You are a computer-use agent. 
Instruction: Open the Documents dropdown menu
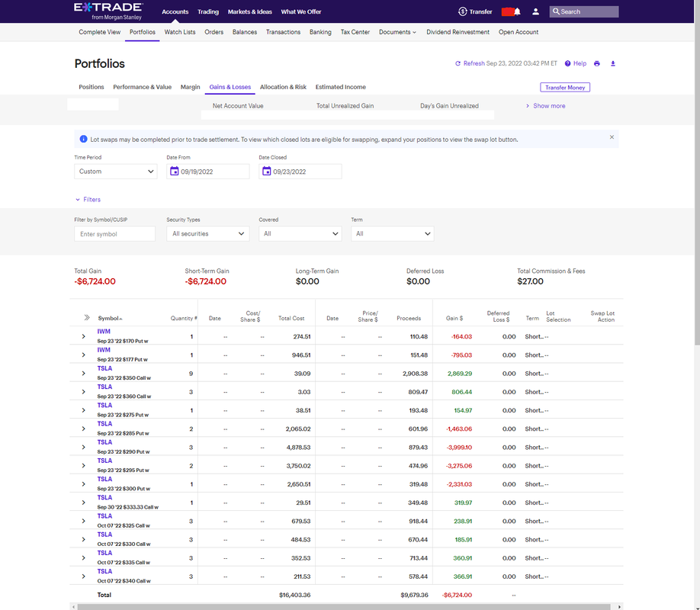[x=397, y=32]
